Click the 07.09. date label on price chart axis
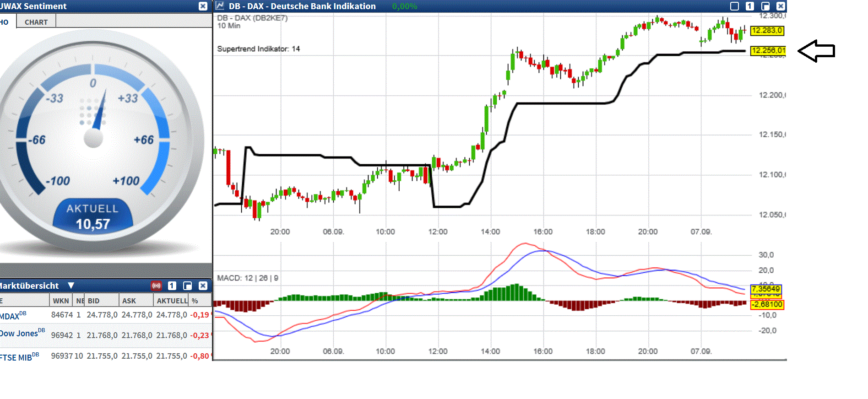The height and width of the screenshot is (399, 868). pyautogui.click(x=701, y=232)
